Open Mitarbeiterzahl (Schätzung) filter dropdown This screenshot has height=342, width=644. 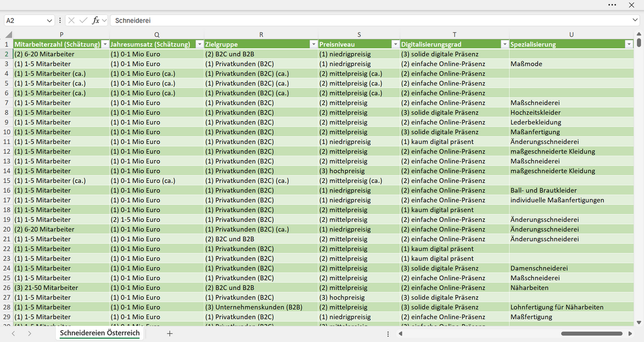coord(105,44)
